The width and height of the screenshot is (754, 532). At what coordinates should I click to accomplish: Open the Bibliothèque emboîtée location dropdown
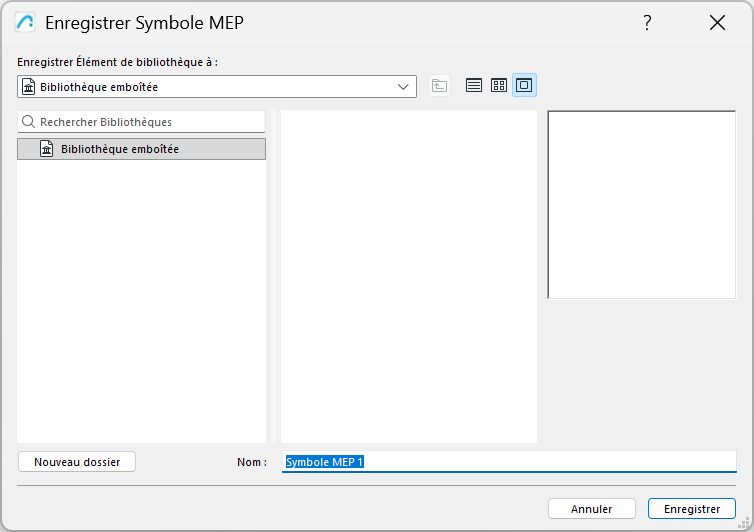(217, 87)
